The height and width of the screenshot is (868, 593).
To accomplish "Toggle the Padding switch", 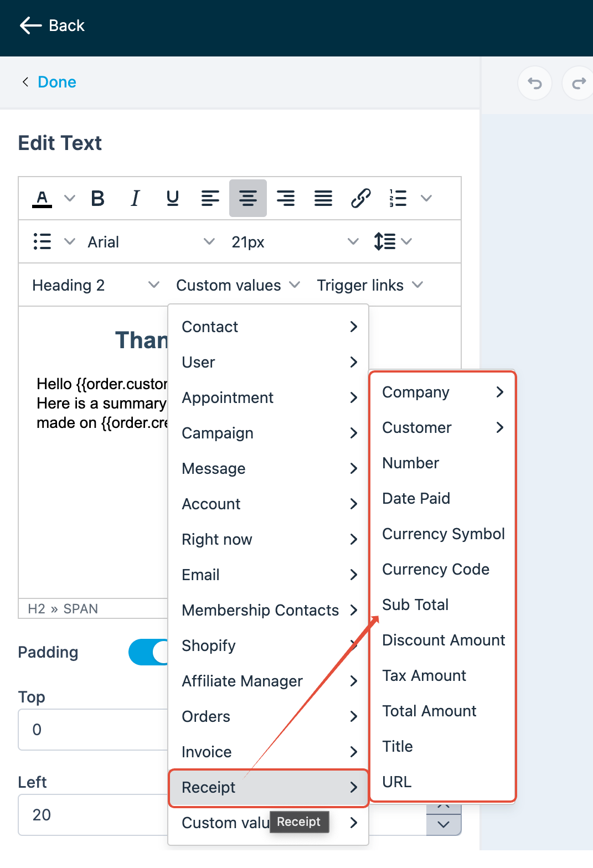I will (148, 652).
